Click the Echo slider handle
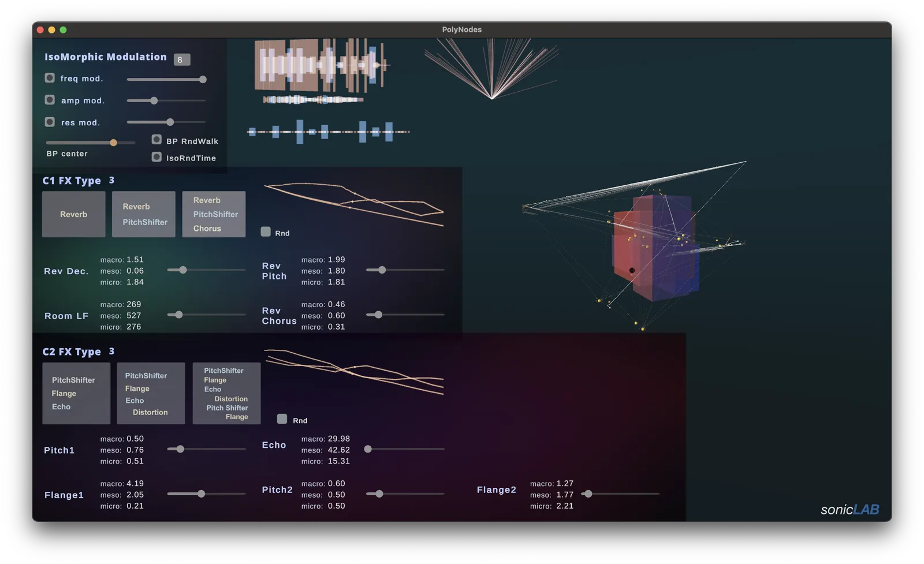The width and height of the screenshot is (924, 564). (368, 449)
